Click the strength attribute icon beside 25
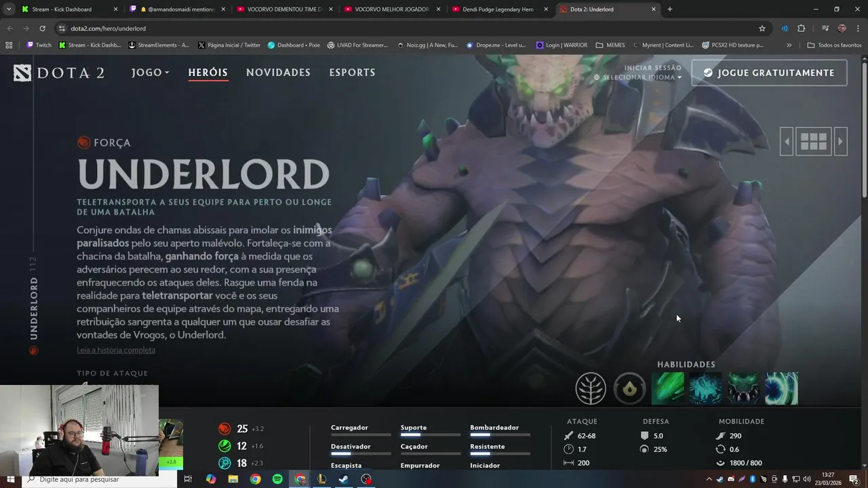Image resolution: width=868 pixels, height=488 pixels. 224,428
